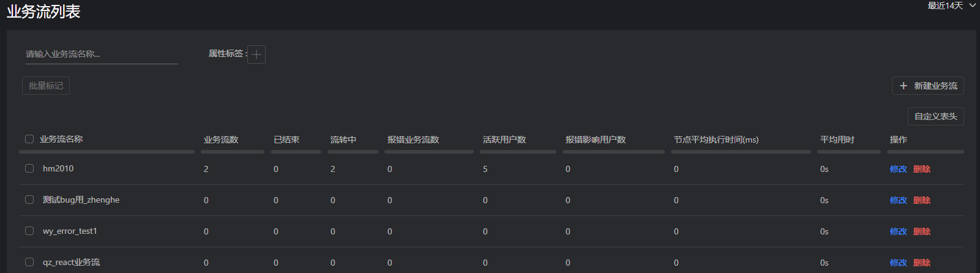The height and width of the screenshot is (273, 980).
Task: Focus the 请输入业务流名称 search field
Action: (x=101, y=54)
